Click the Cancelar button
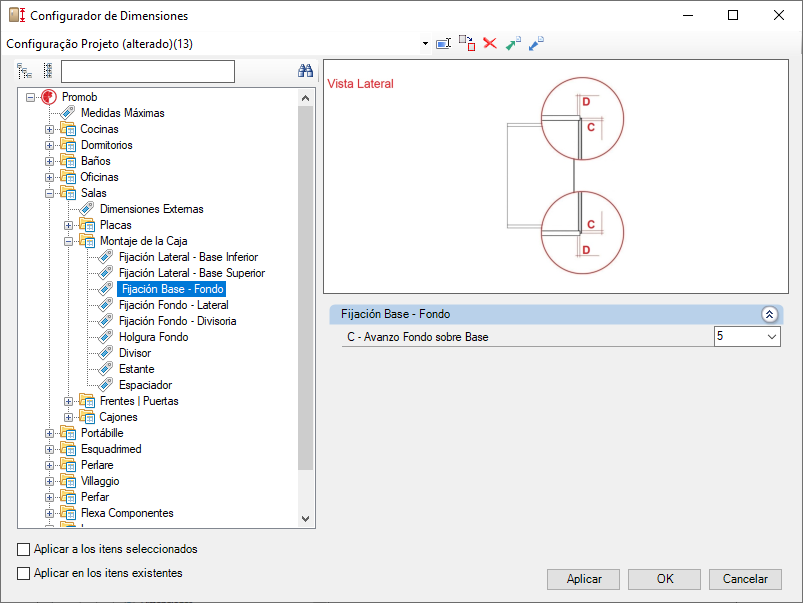803x603 pixels. coord(745,579)
